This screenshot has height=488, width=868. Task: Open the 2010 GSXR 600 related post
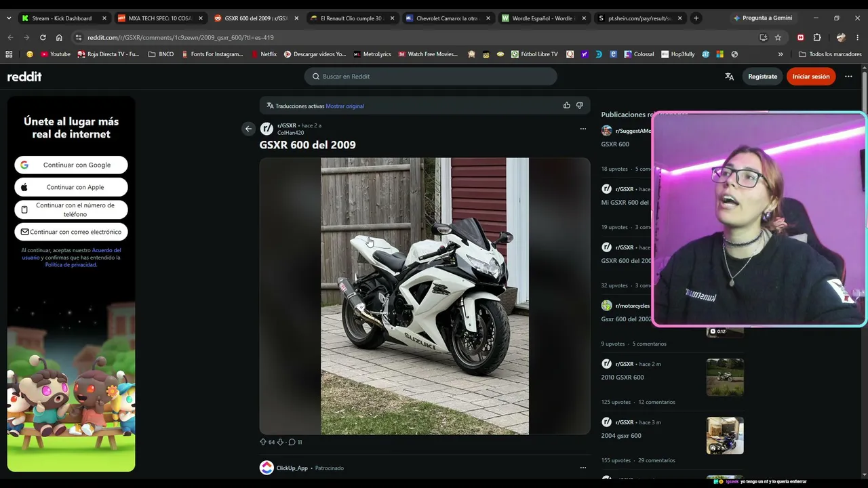pos(622,377)
